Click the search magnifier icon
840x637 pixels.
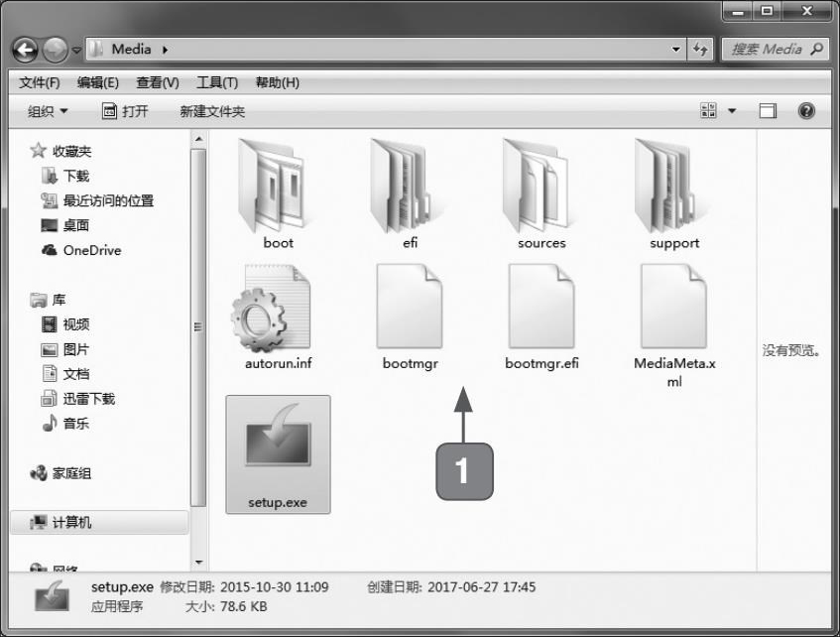816,49
